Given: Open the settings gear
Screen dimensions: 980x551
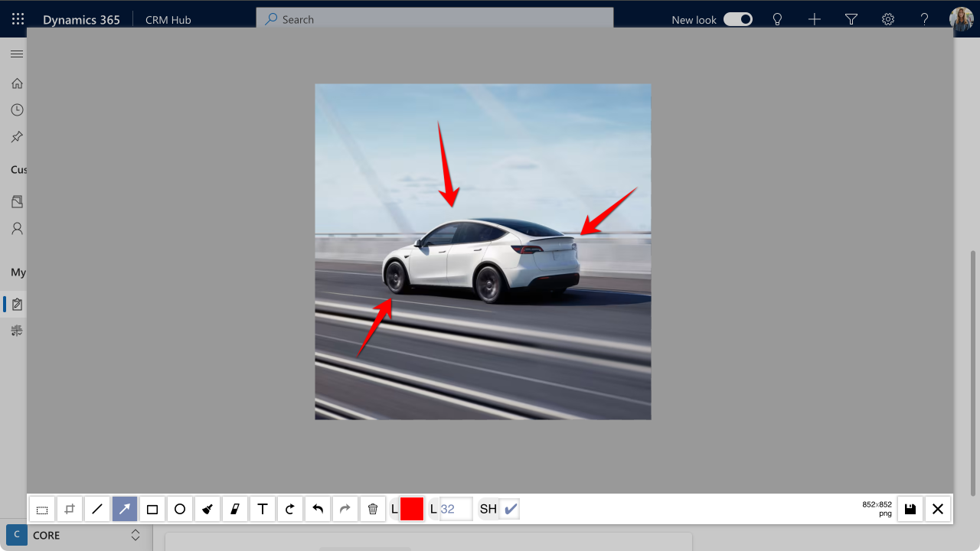Looking at the screenshot, I should (888, 19).
